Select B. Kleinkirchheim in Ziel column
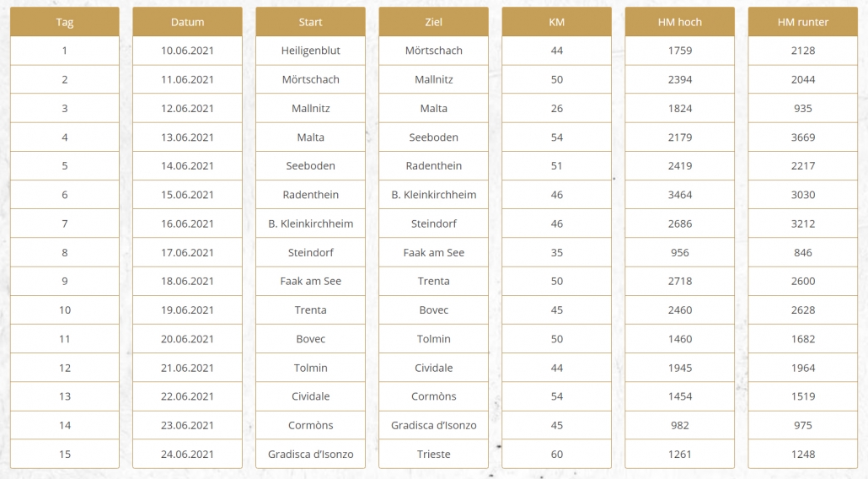The width and height of the screenshot is (868, 479). tap(433, 195)
